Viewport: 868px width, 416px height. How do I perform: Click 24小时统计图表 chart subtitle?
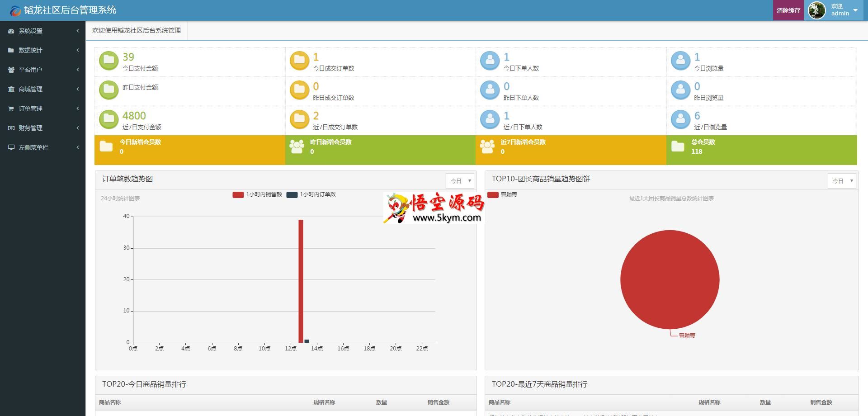pyautogui.click(x=120, y=199)
